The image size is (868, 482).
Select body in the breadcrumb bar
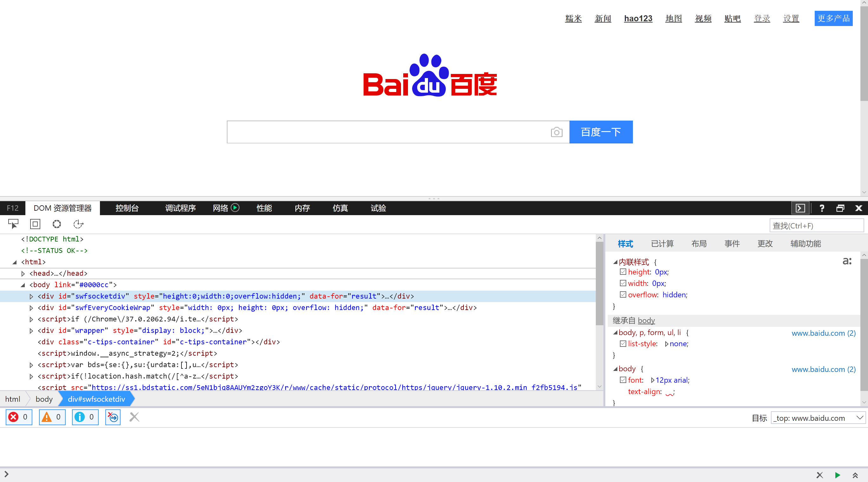[x=44, y=399]
